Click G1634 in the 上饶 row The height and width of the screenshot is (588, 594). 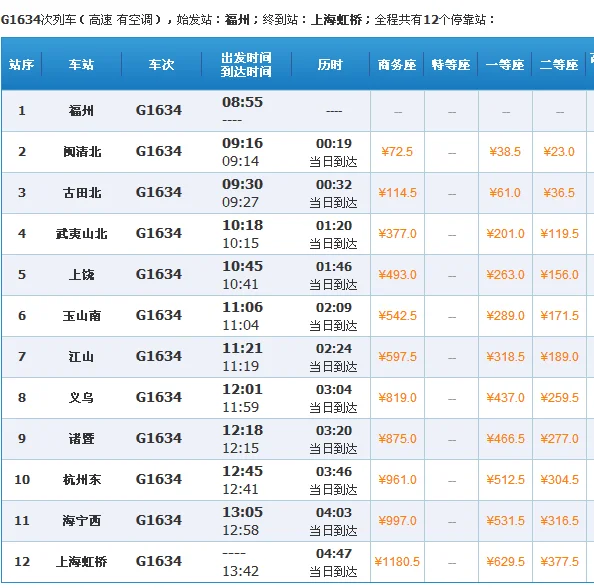click(159, 274)
